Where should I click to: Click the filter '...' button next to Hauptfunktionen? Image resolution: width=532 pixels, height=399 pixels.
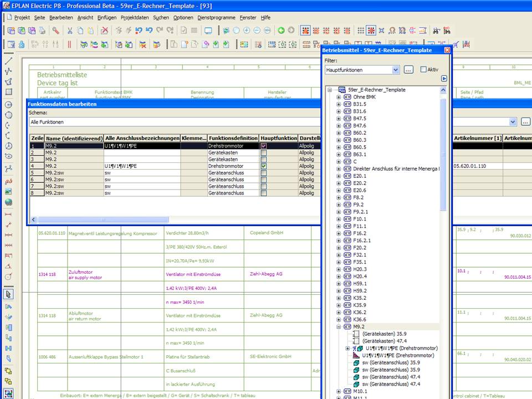click(408, 70)
